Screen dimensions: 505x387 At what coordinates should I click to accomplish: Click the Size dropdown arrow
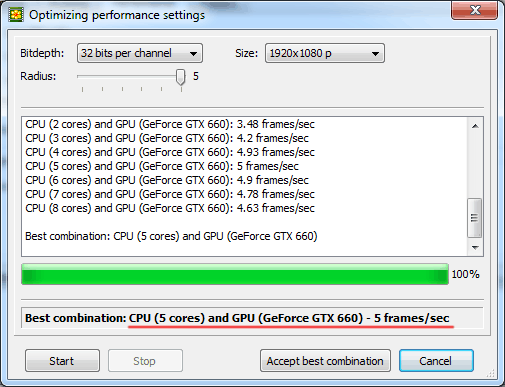[x=375, y=54]
